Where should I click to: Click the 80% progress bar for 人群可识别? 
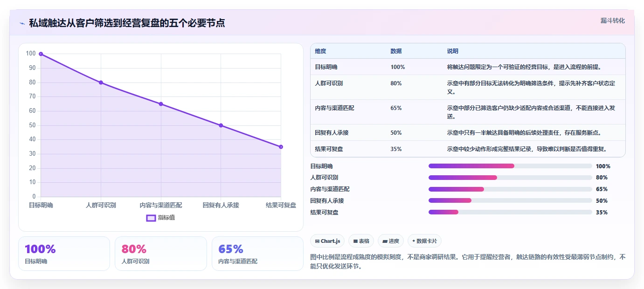(x=510, y=178)
